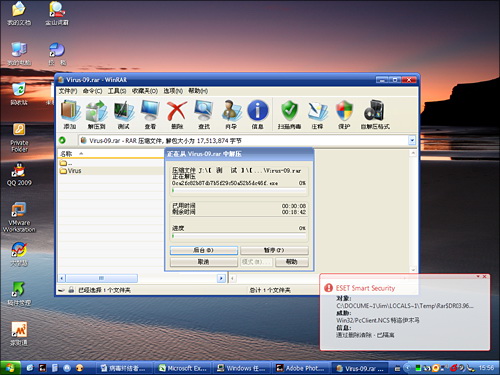Click the red ESET icon in system tray
The height and width of the screenshot is (375, 500).
tap(454, 368)
